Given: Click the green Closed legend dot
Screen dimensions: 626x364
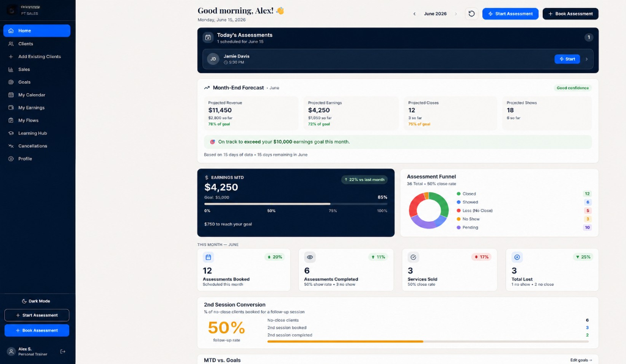Looking at the screenshot, I should point(458,194).
